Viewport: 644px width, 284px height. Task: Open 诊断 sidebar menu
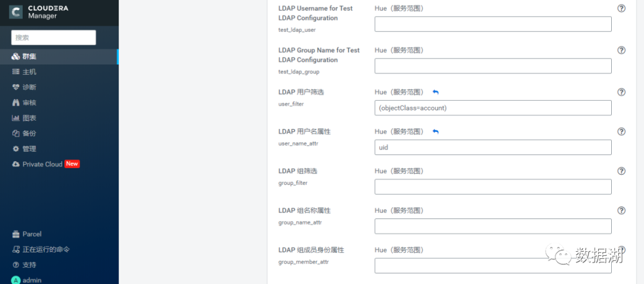click(29, 87)
